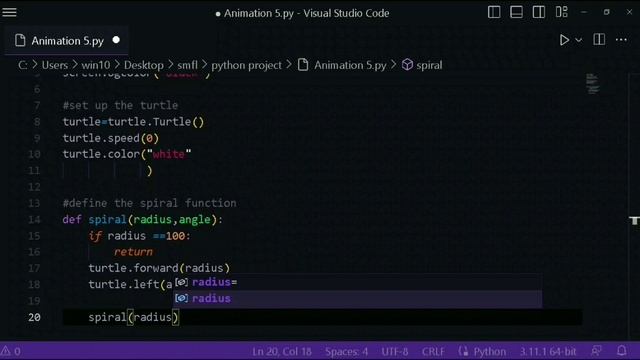Click the '#define the spiral function' comment
The image size is (640, 360).
pyautogui.click(x=149, y=203)
